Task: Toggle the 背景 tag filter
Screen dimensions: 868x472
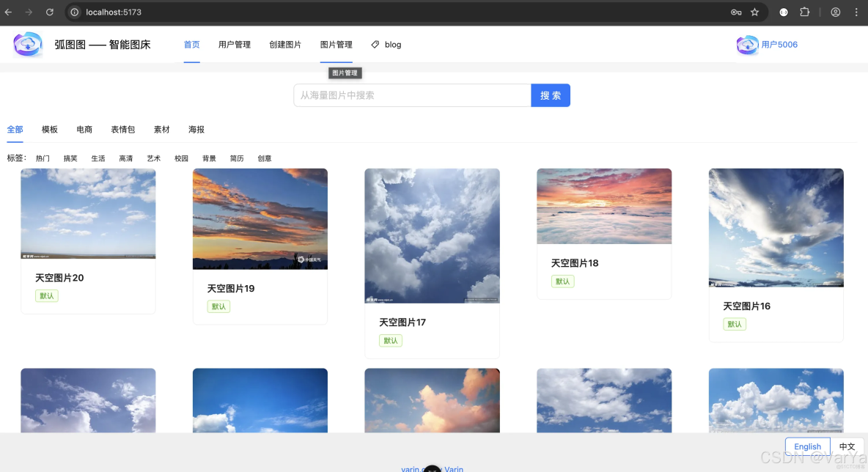Action: pos(209,158)
